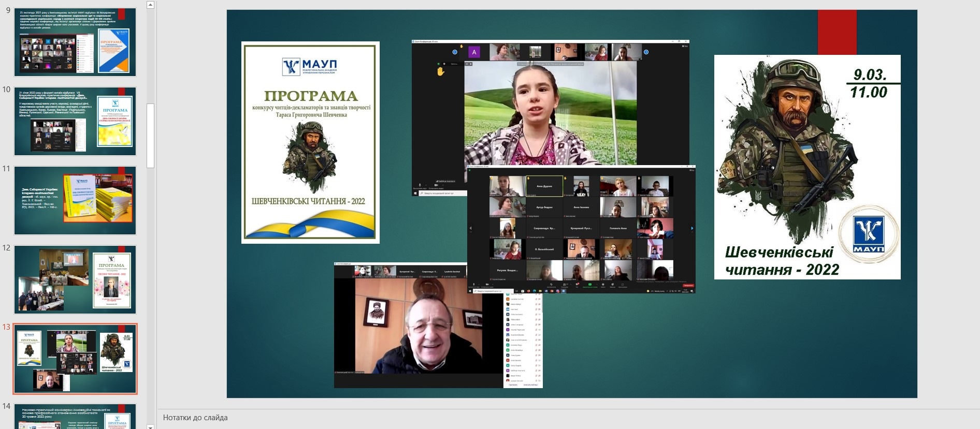Select the 'ПРОГРАМА' cover picture on the slide
Image resolution: width=980 pixels, height=429 pixels.
coord(310,142)
